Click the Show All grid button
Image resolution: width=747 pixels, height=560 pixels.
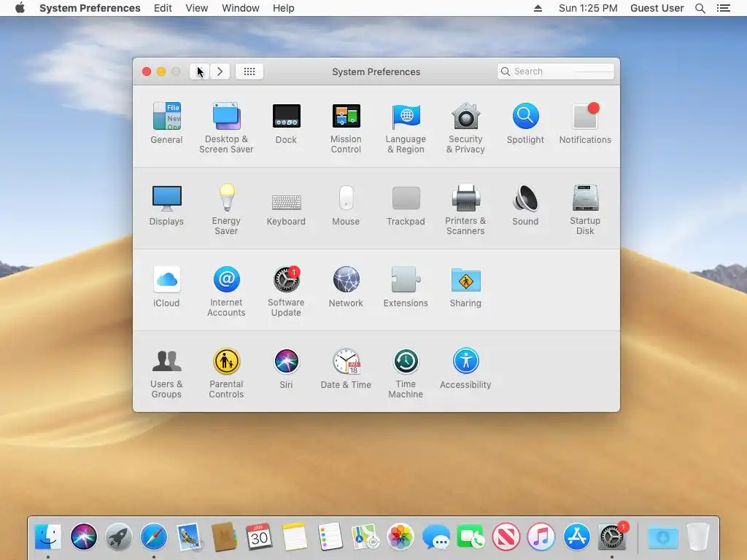coord(249,71)
